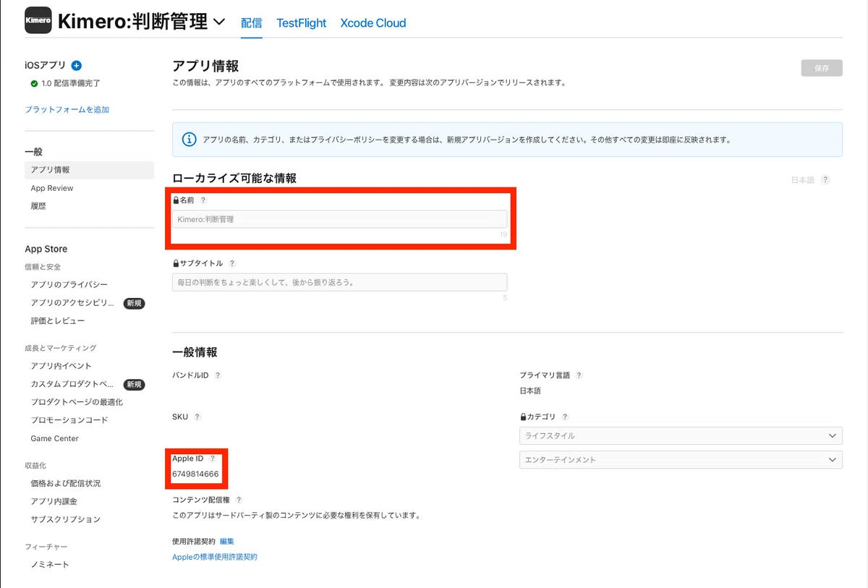This screenshot has width=868, height=588.
Task: Click the info icon in the blue notice
Action: [x=189, y=140]
